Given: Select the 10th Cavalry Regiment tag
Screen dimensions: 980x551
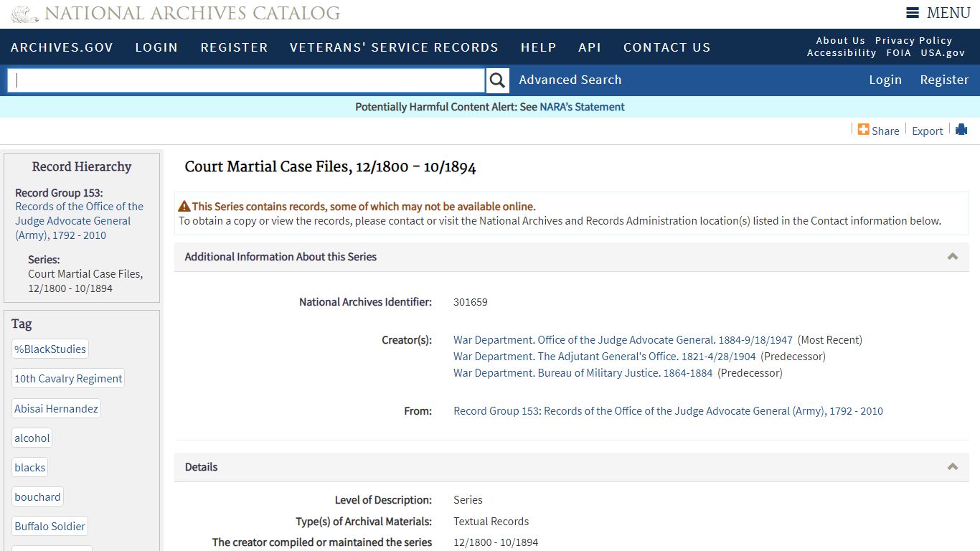Looking at the screenshot, I should pyautogui.click(x=68, y=379).
